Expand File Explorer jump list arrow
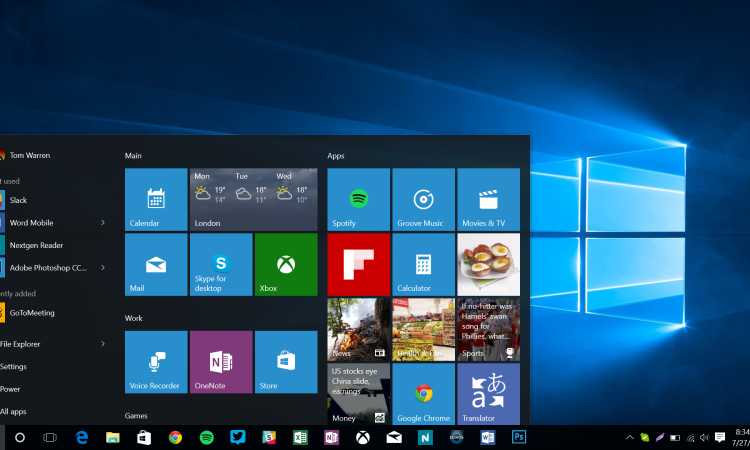Screen dimensions: 750x450 (x=102, y=344)
